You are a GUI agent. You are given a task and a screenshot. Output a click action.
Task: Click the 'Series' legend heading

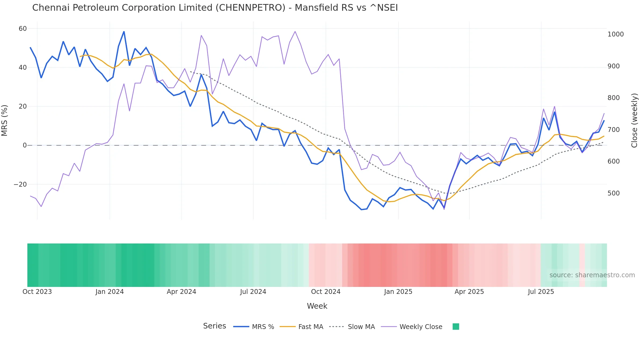pyautogui.click(x=214, y=326)
